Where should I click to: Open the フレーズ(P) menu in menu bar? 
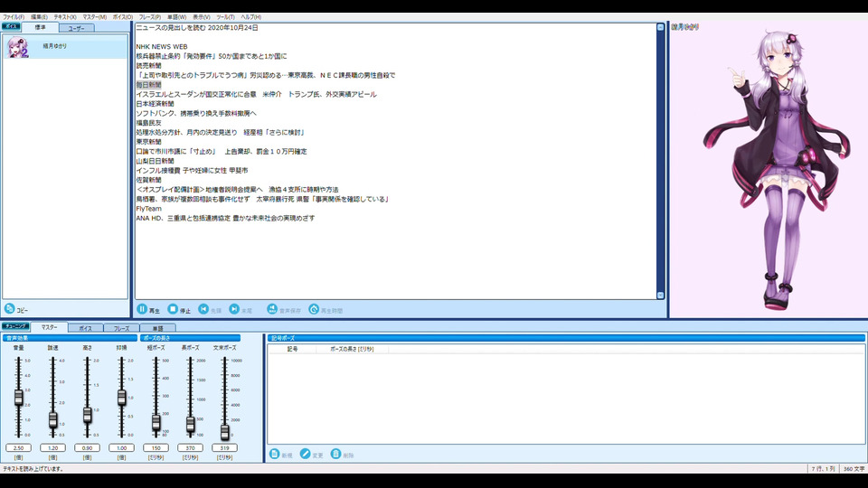150,17
